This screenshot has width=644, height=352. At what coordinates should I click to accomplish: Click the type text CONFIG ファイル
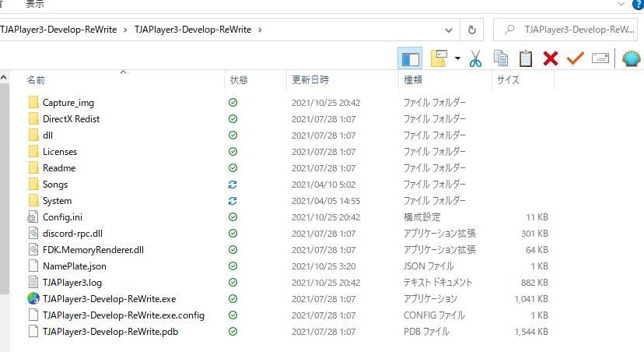(x=434, y=315)
